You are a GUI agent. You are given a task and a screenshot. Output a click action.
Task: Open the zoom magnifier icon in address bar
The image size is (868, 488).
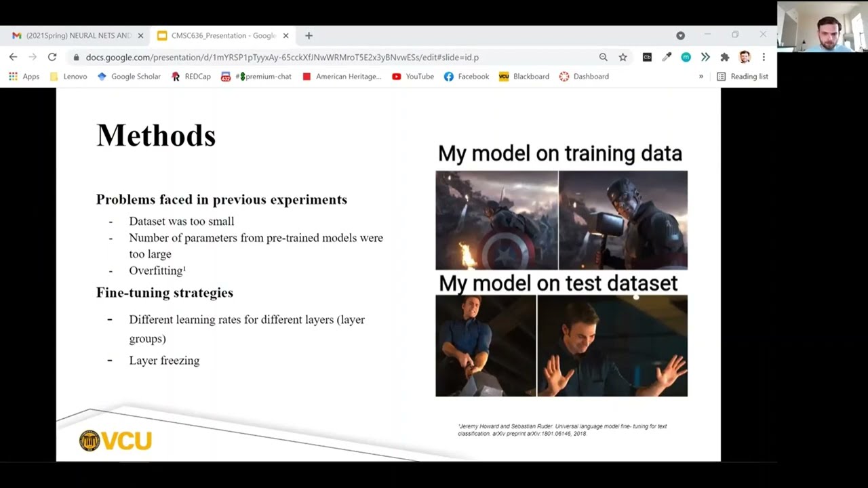603,58
